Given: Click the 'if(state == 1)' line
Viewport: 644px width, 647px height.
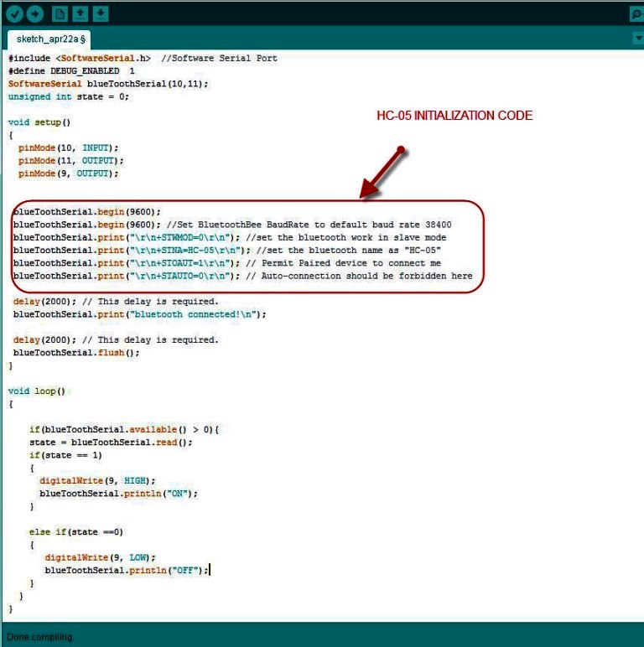Looking at the screenshot, I should tap(65, 455).
